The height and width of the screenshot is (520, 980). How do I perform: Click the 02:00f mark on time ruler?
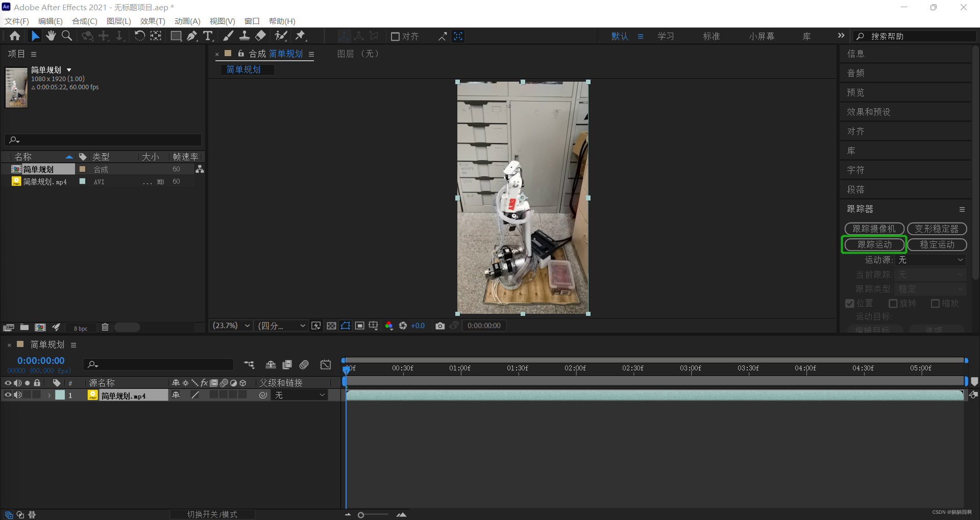575,368
